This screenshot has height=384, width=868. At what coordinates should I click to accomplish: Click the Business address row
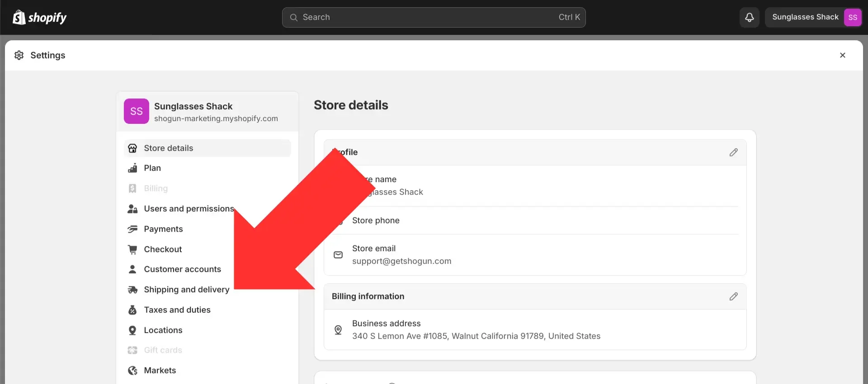pyautogui.click(x=476, y=330)
